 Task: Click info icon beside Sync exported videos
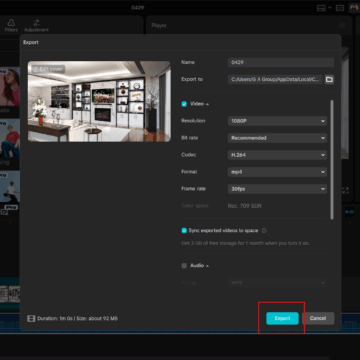(x=264, y=230)
